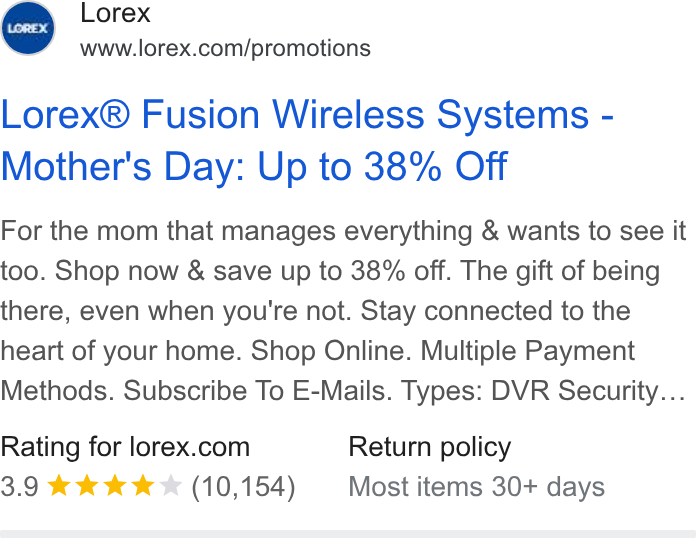
Task: Open the Lorex advertiser name
Action: coord(115,13)
